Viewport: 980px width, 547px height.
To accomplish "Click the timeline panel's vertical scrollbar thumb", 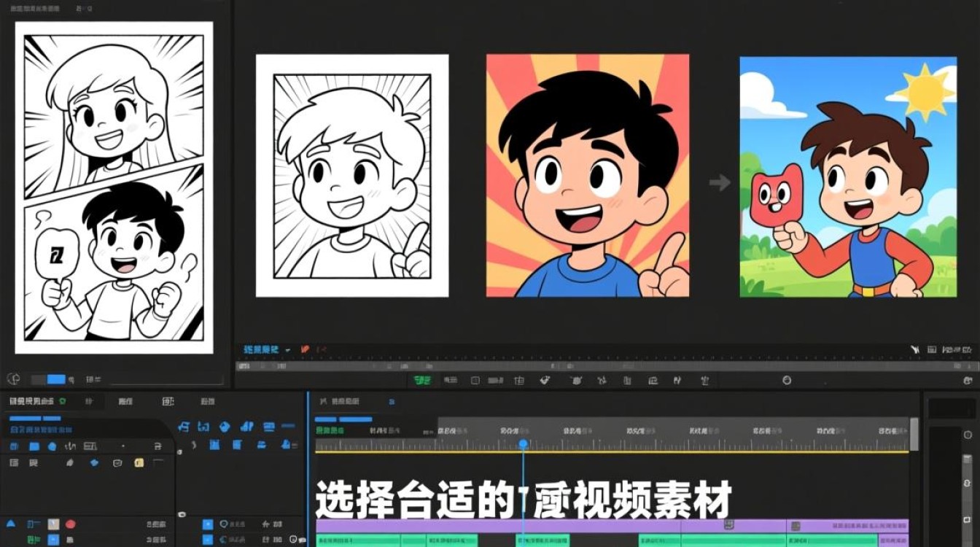I will (x=914, y=434).
